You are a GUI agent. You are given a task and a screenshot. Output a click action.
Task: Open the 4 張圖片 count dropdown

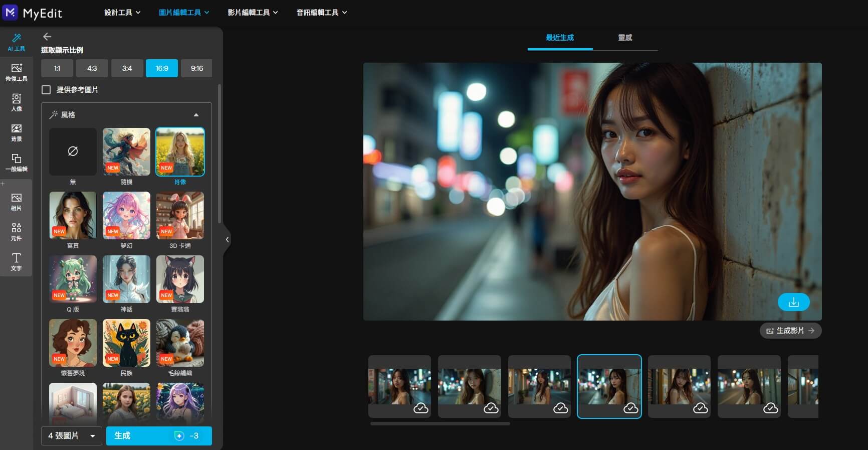click(71, 436)
